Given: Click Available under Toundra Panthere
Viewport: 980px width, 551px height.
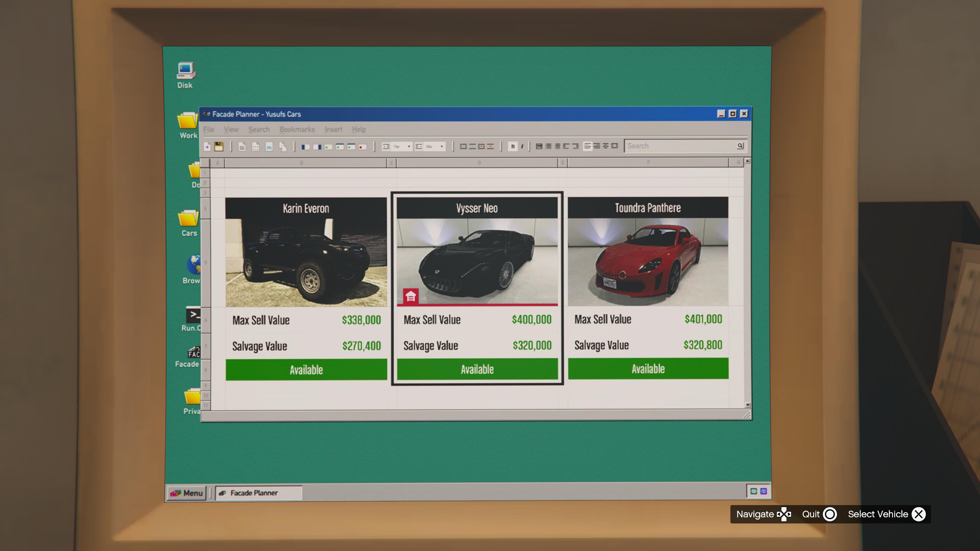Looking at the screenshot, I should (648, 368).
